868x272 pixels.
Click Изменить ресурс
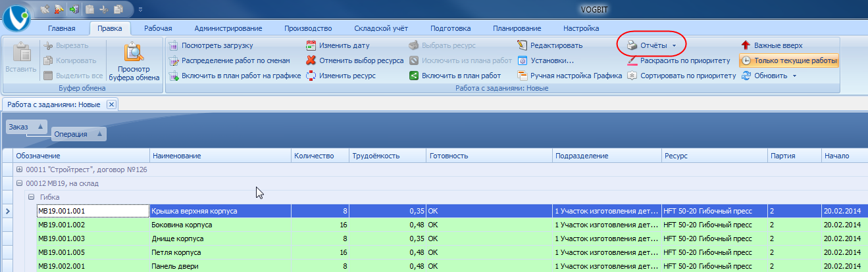340,76
